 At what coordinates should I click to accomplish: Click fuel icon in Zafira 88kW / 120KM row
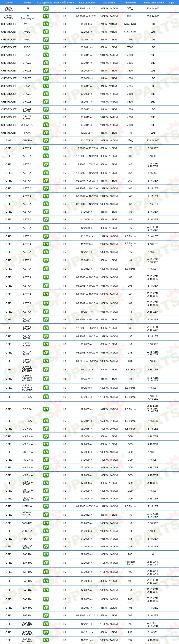[46, 608]
